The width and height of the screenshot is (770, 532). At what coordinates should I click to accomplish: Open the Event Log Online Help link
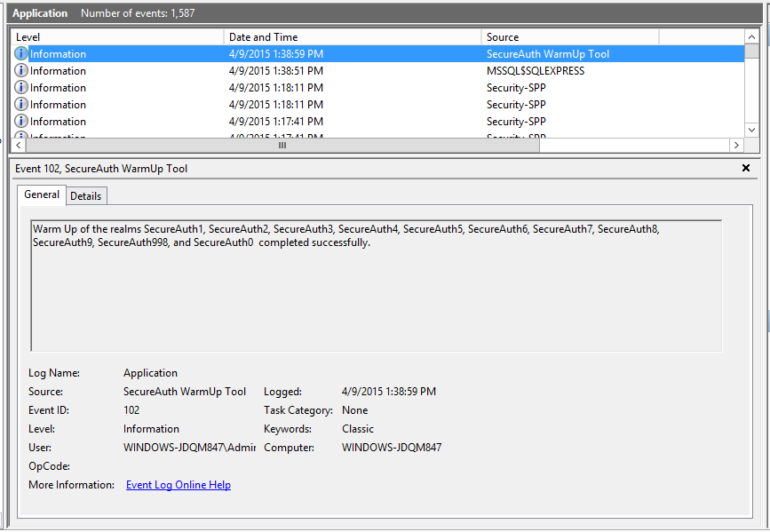[x=179, y=485]
